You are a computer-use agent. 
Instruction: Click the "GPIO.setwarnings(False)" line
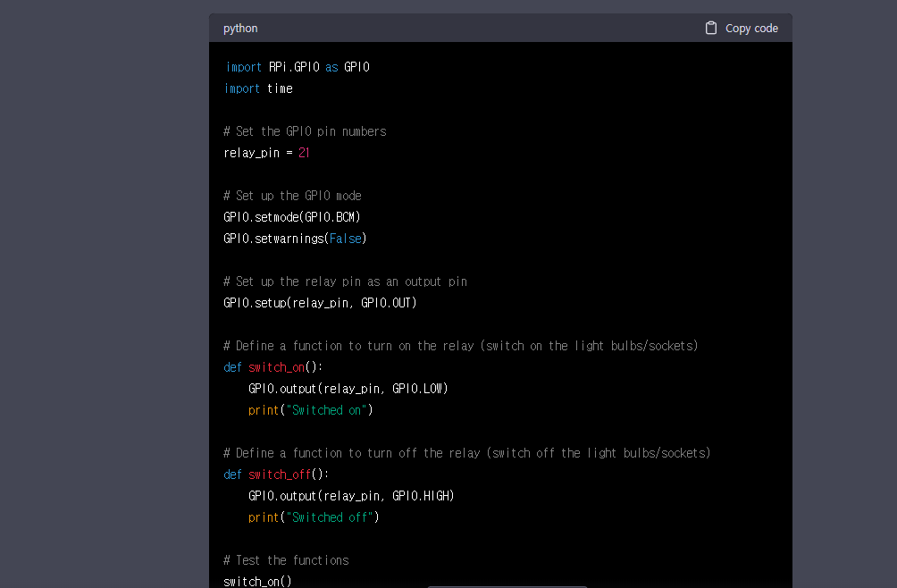pos(295,239)
